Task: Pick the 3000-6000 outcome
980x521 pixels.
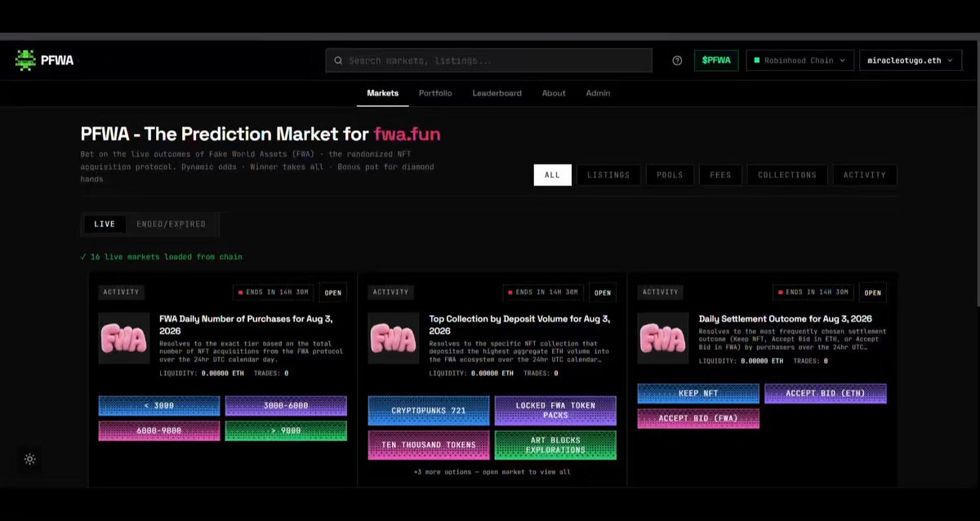Action: 286,406
